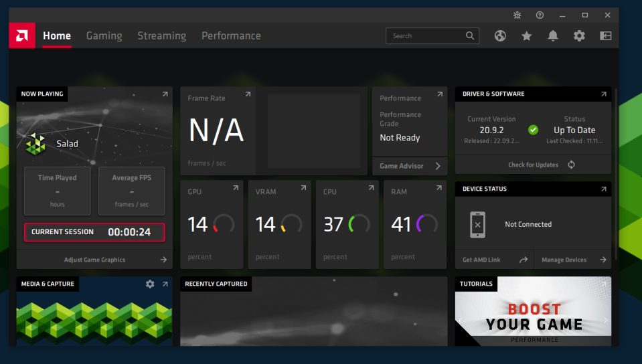Click the disconnected phone device icon
642x364 pixels.
(477, 224)
